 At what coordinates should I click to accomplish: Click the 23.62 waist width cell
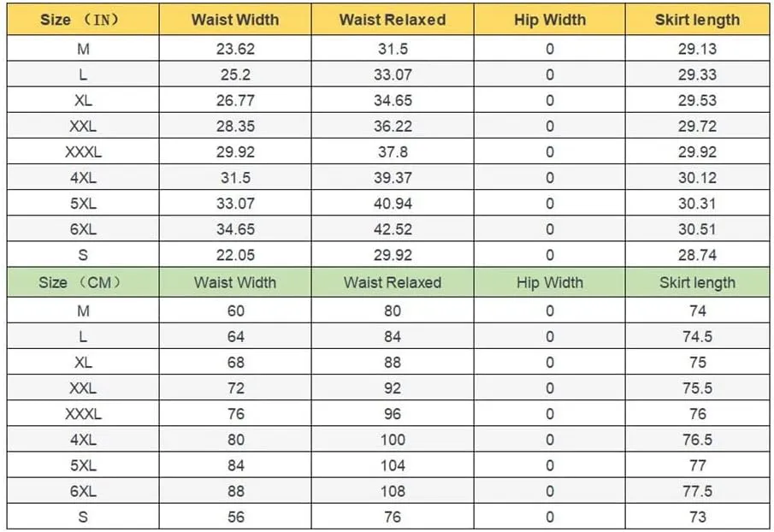click(x=235, y=49)
